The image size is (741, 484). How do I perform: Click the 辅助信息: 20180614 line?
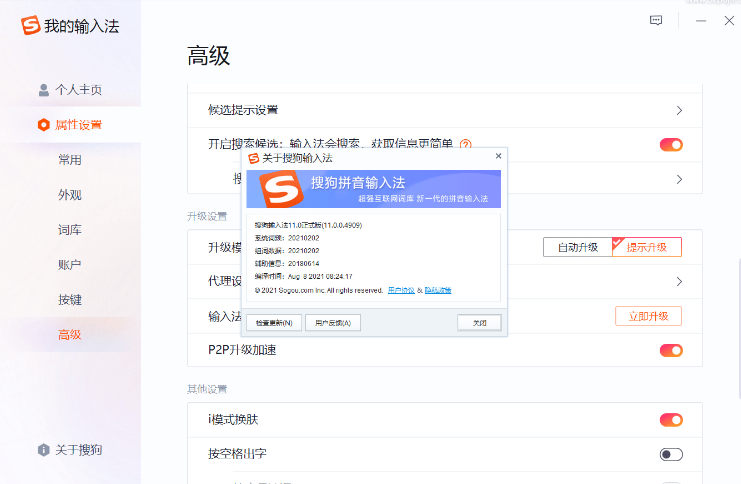287,263
